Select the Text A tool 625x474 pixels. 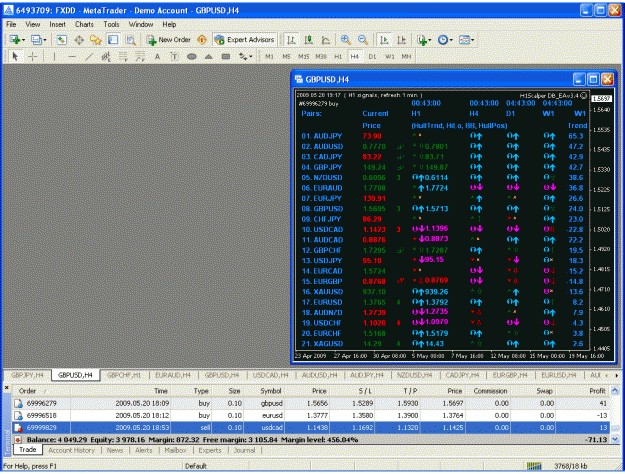pos(157,57)
